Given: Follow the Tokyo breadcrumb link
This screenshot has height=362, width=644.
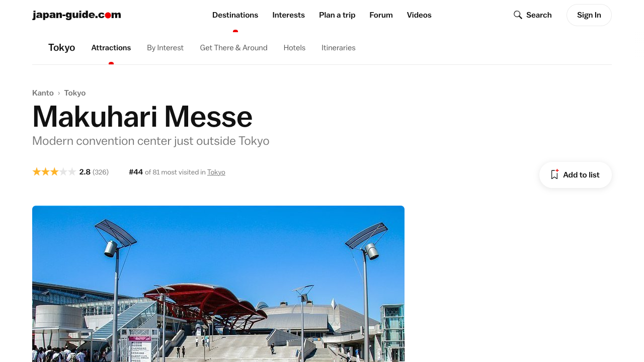Looking at the screenshot, I should point(75,93).
